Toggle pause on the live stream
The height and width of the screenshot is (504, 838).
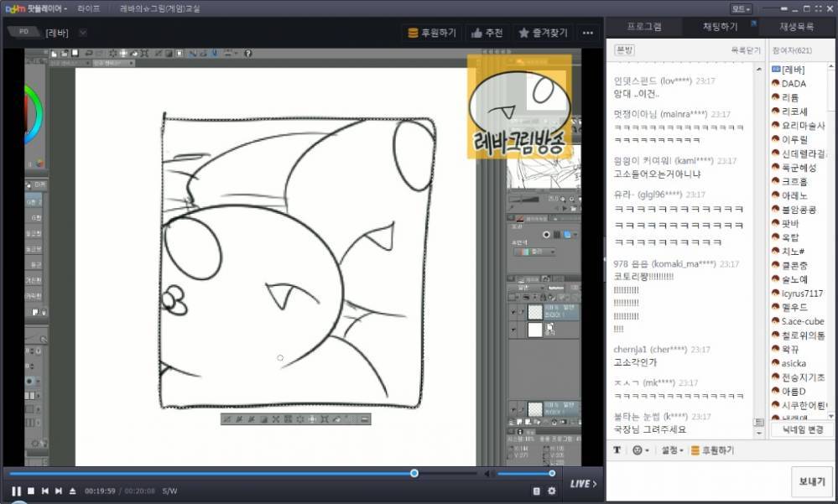(x=17, y=491)
